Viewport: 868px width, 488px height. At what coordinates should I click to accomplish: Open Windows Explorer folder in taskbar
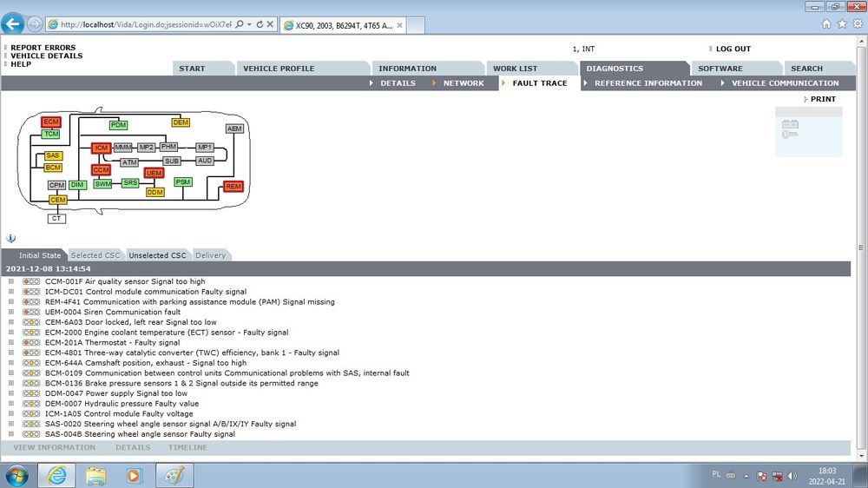click(x=95, y=475)
